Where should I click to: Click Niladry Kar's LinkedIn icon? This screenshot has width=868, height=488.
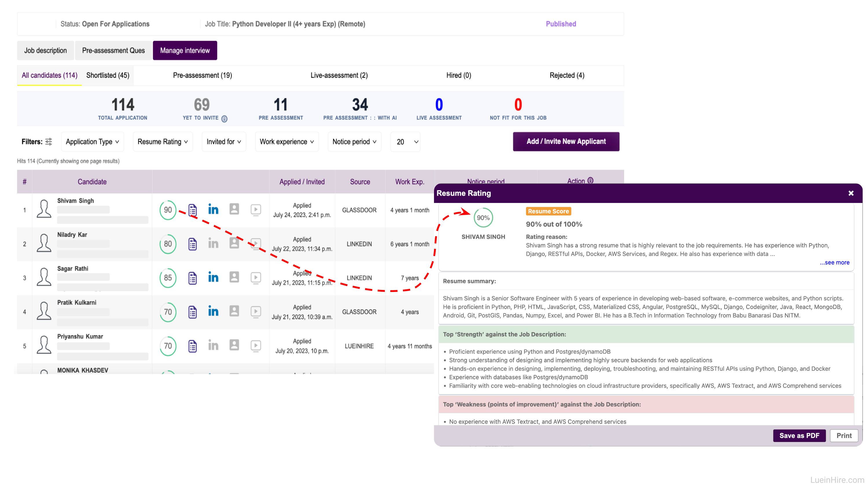213,243
